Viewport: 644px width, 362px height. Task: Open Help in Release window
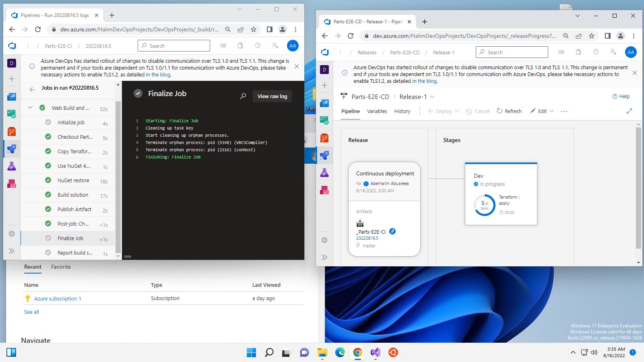pos(621,97)
